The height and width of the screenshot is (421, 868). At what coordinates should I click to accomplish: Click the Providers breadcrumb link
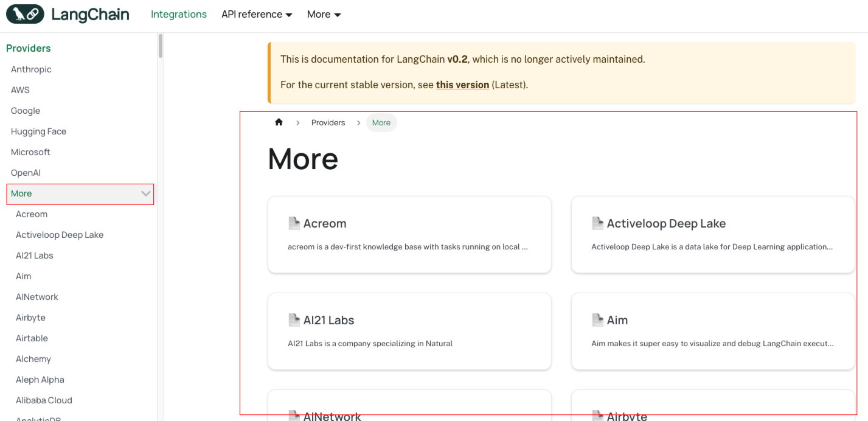click(x=328, y=122)
